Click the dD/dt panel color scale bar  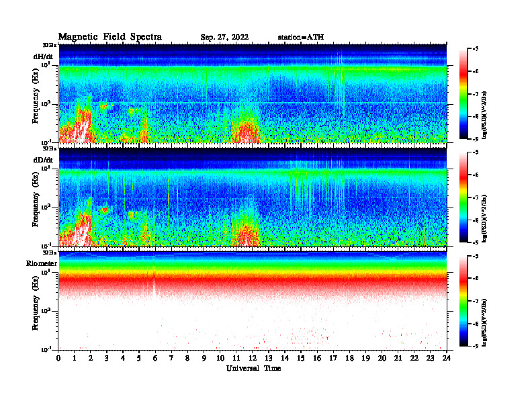463,197
